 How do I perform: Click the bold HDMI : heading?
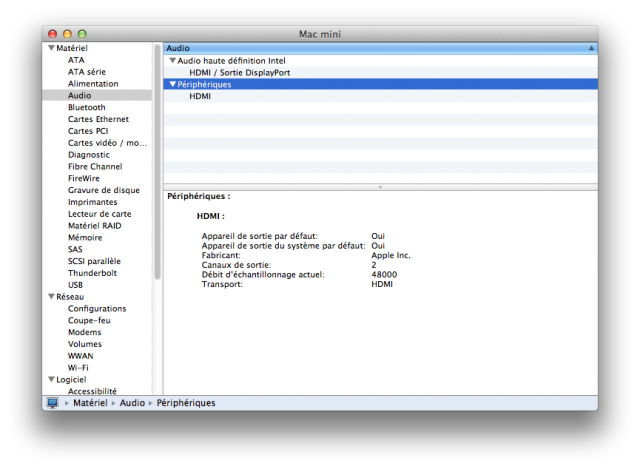[x=211, y=216]
